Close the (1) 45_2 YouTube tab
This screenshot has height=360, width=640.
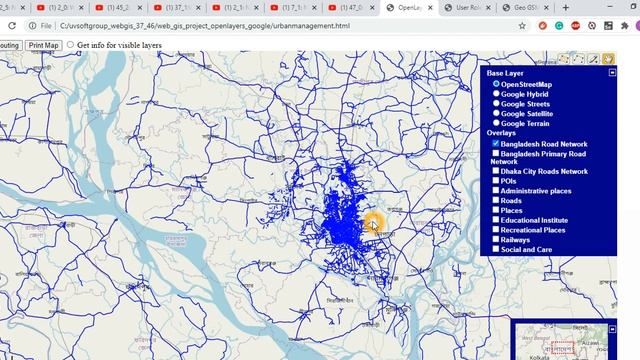tap(140, 7)
